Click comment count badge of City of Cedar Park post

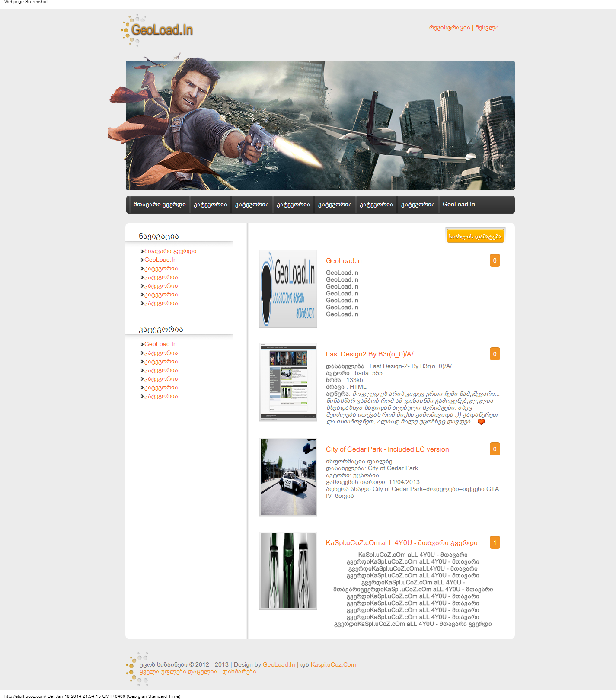[495, 449]
